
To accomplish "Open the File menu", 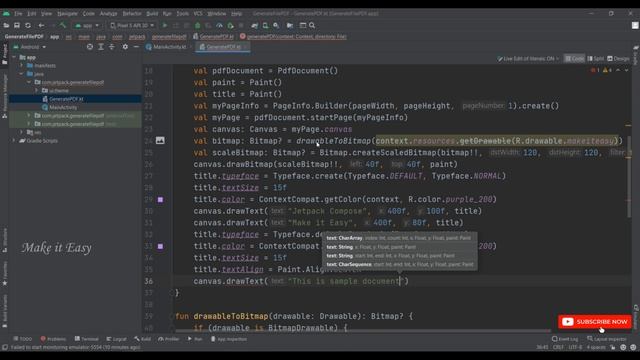I will (18, 13).
